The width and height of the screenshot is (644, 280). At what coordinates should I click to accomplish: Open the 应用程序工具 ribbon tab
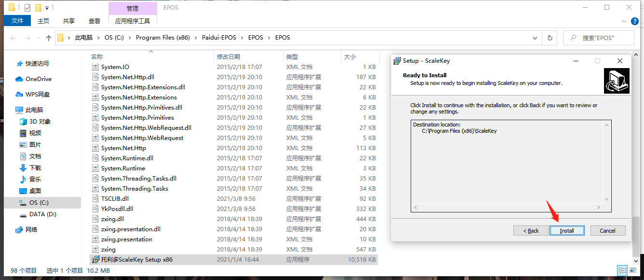point(133,21)
